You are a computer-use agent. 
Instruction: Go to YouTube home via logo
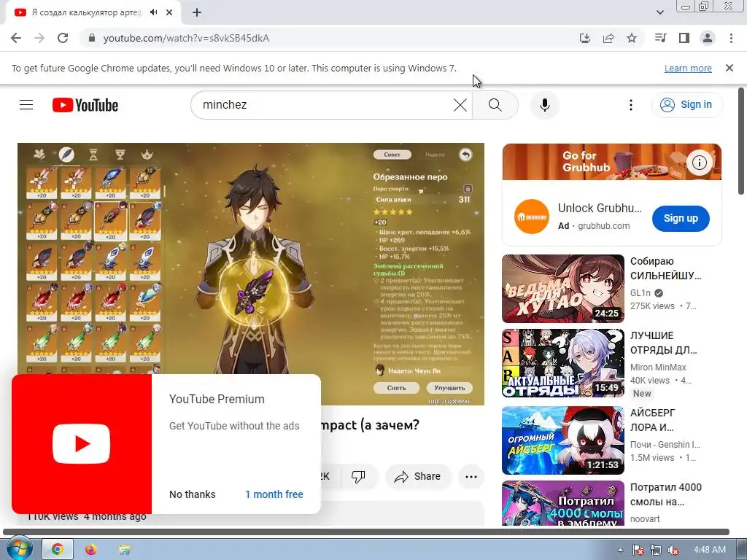pyautogui.click(x=85, y=105)
